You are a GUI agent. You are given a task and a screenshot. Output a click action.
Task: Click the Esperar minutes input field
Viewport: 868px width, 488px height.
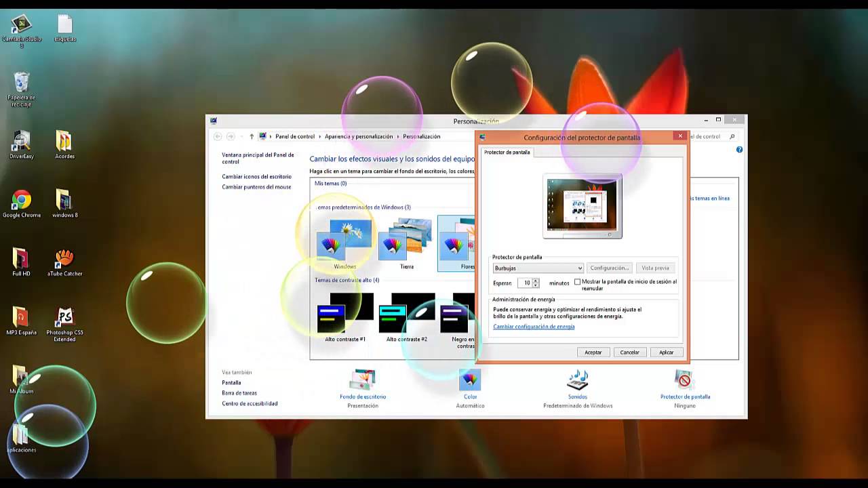coord(526,283)
